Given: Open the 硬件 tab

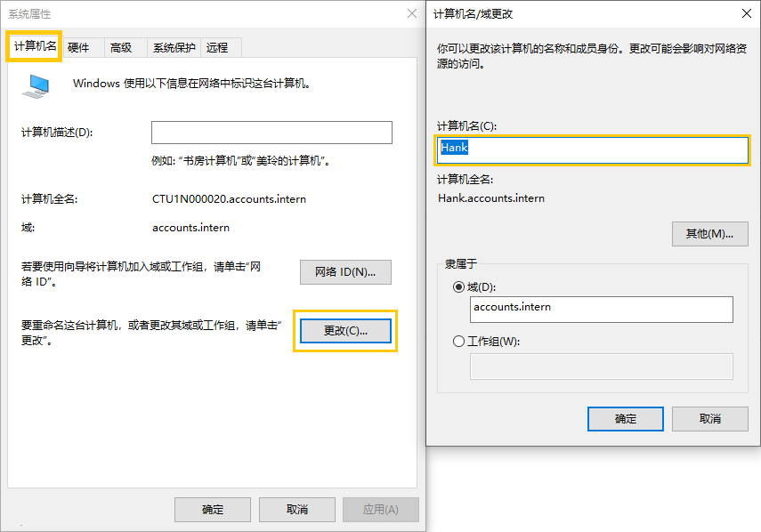Looking at the screenshot, I should pyautogui.click(x=79, y=48).
